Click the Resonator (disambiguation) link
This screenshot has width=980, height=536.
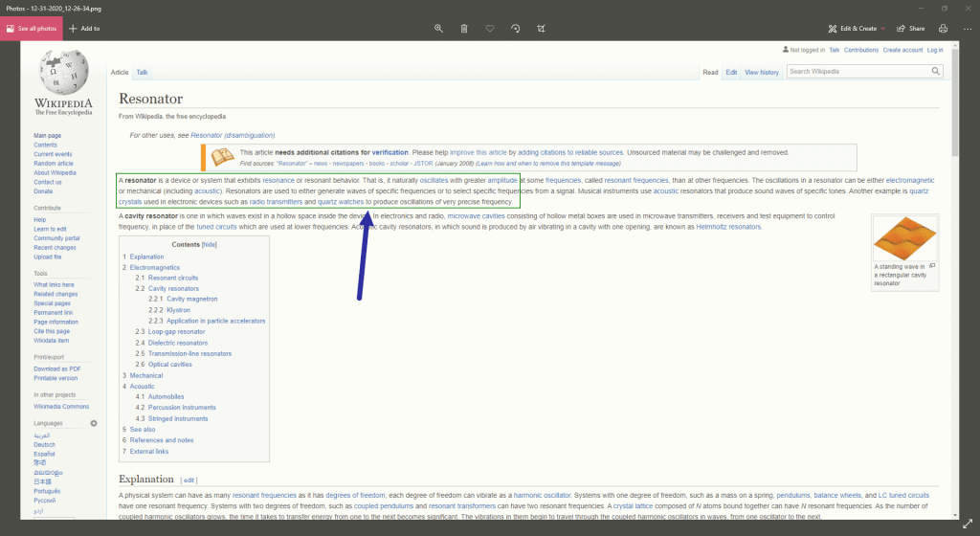[x=233, y=136]
